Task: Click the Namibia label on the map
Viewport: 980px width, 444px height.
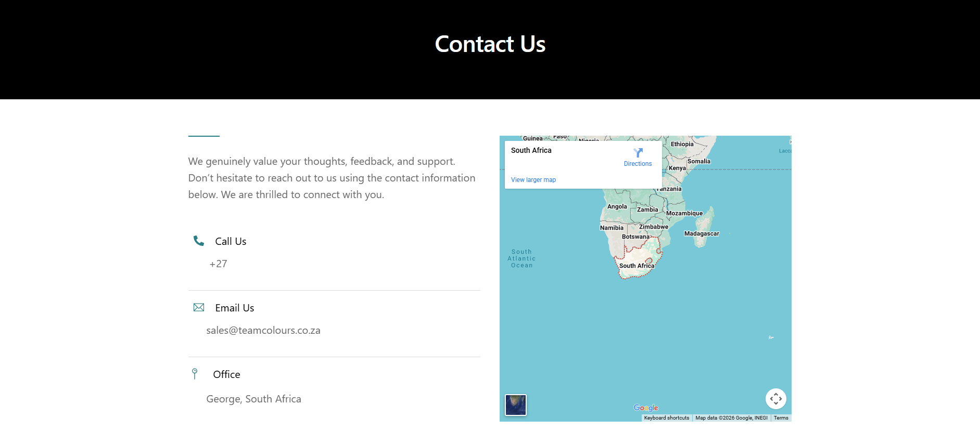Action: 612,228
